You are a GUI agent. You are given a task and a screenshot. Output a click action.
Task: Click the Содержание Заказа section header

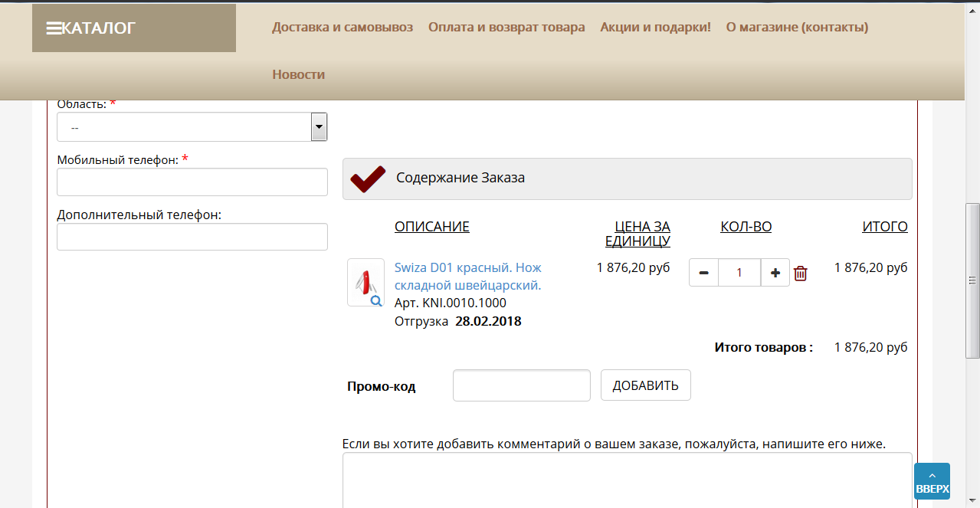(627, 179)
